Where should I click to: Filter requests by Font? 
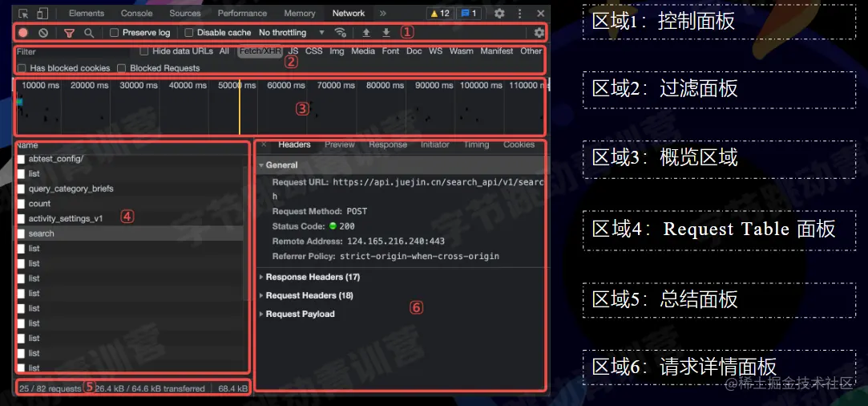390,51
